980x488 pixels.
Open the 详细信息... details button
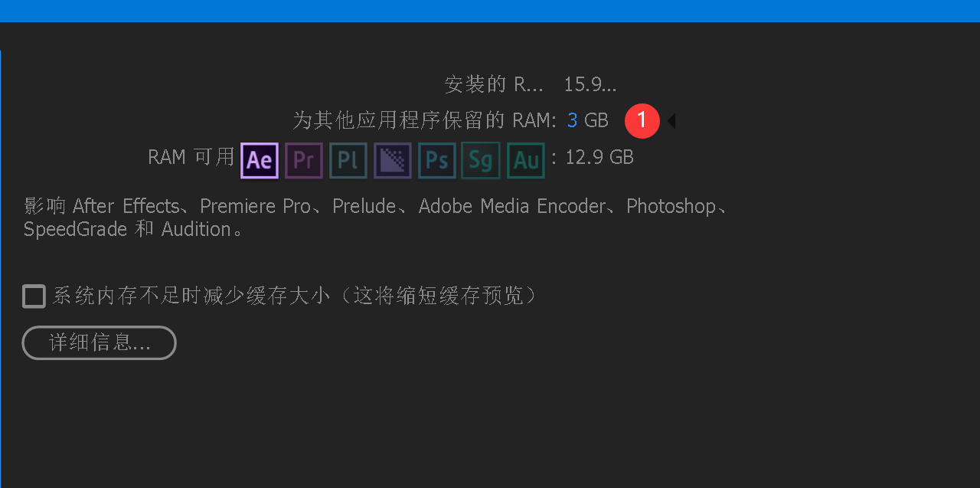99,342
